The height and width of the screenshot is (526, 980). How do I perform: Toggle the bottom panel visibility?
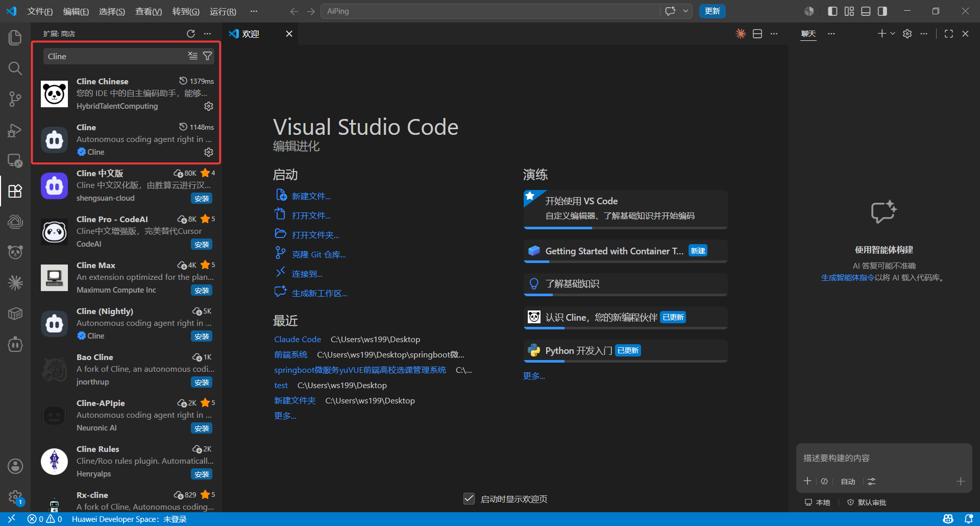[x=866, y=11]
